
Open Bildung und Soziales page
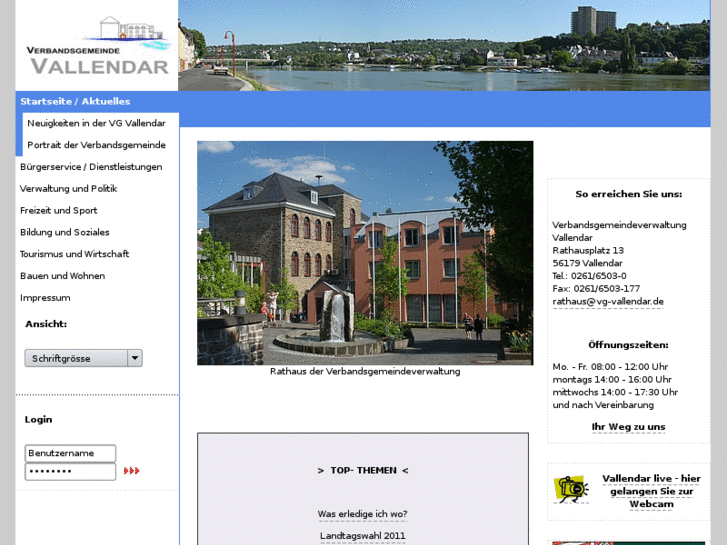pyautogui.click(x=64, y=232)
